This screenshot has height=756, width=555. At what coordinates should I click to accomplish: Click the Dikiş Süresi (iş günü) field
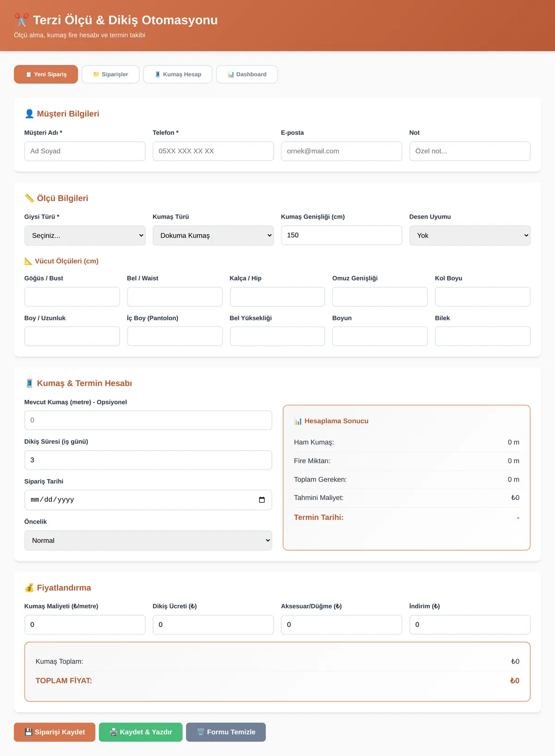click(x=148, y=460)
